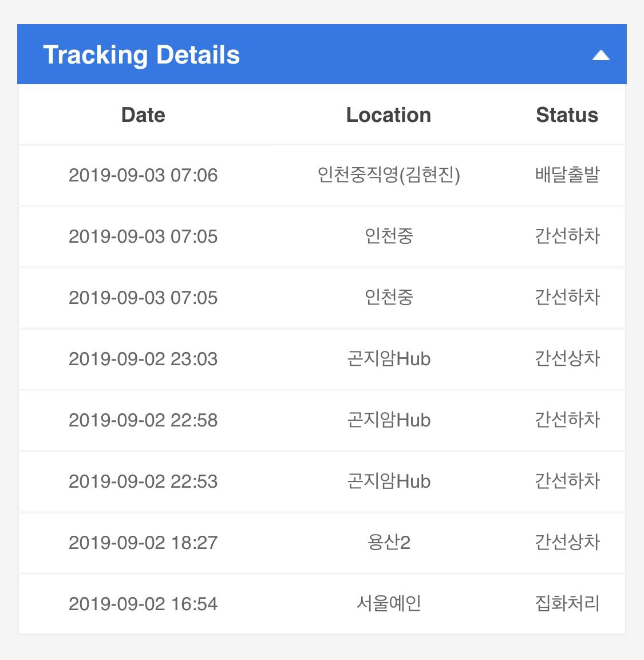Image resolution: width=644 pixels, height=660 pixels.
Task: Click the Tracking Details header title
Action: (141, 55)
